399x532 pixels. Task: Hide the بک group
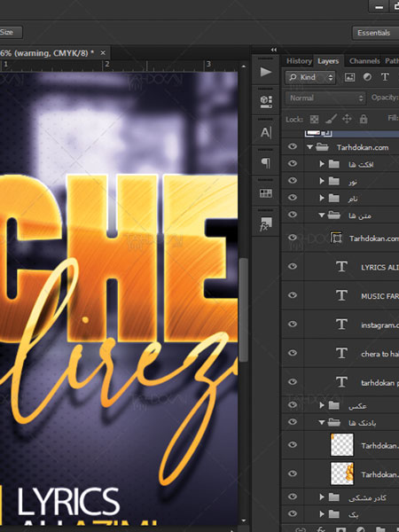[293, 514]
